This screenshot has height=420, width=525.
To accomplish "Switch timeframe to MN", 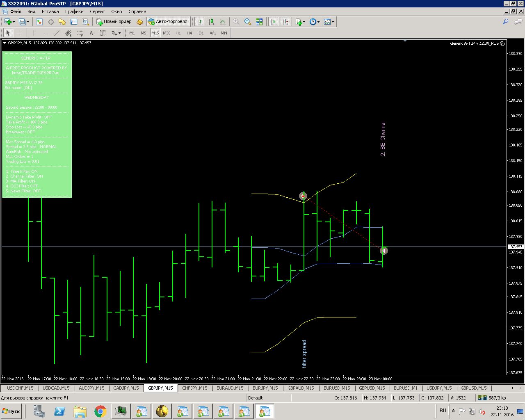I will [224, 33].
